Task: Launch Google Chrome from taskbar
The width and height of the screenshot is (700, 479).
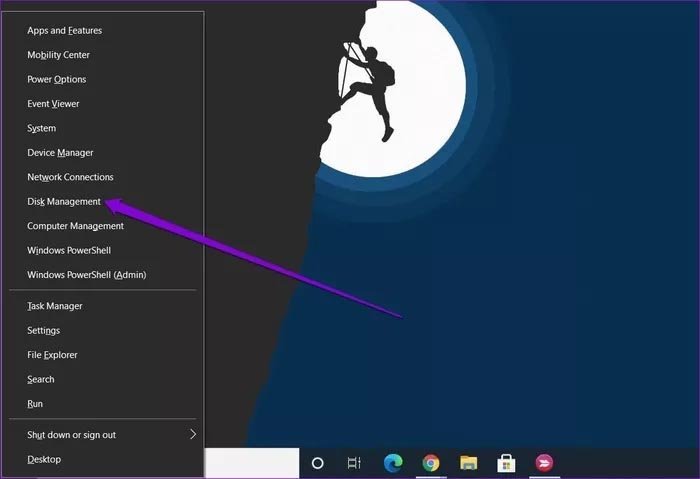Action: click(431, 463)
